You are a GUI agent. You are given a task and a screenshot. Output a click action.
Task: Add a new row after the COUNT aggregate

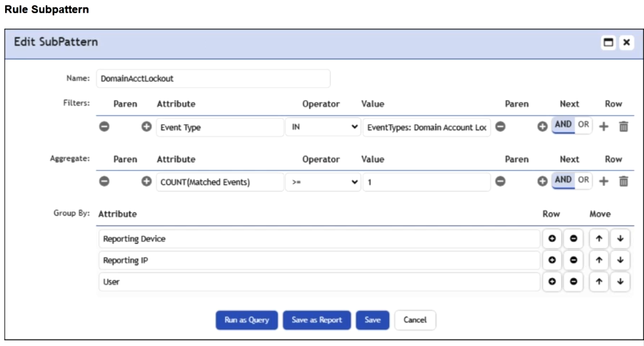coord(603,181)
